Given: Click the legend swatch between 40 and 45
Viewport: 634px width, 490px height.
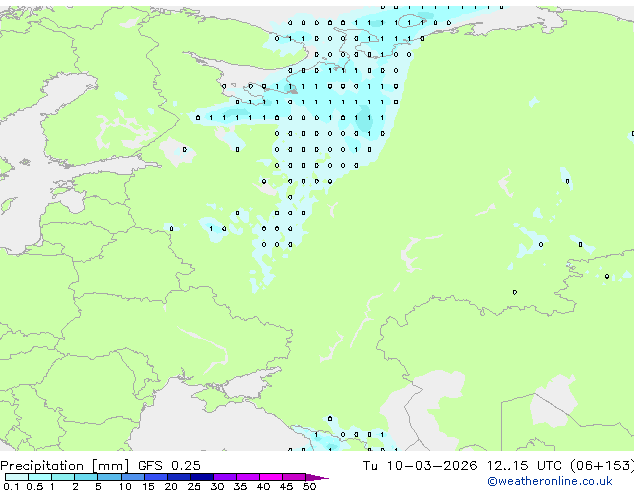Looking at the screenshot, I should (x=271, y=477).
